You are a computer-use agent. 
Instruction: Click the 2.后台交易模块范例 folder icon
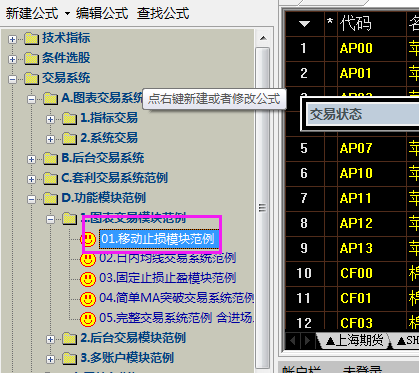(x=70, y=339)
